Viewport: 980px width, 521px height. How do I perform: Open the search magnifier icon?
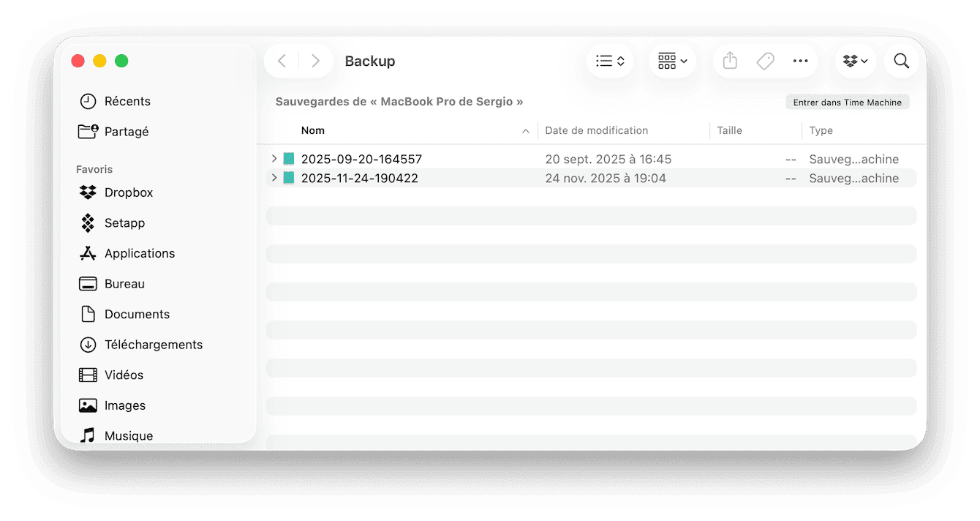pos(901,61)
